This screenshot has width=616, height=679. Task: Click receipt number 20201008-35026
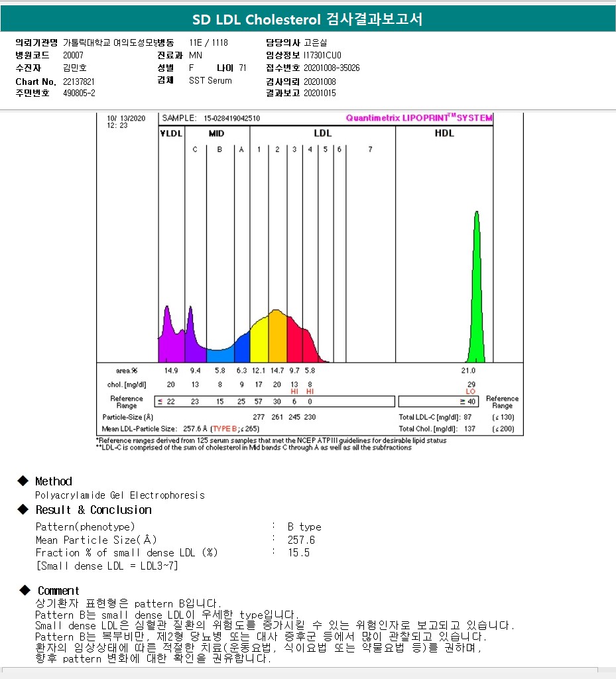click(332, 68)
